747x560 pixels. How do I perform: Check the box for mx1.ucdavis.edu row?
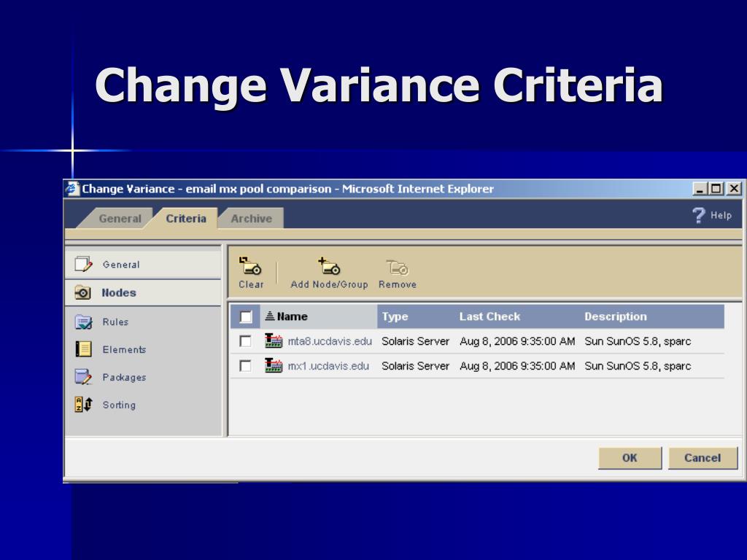pos(245,366)
